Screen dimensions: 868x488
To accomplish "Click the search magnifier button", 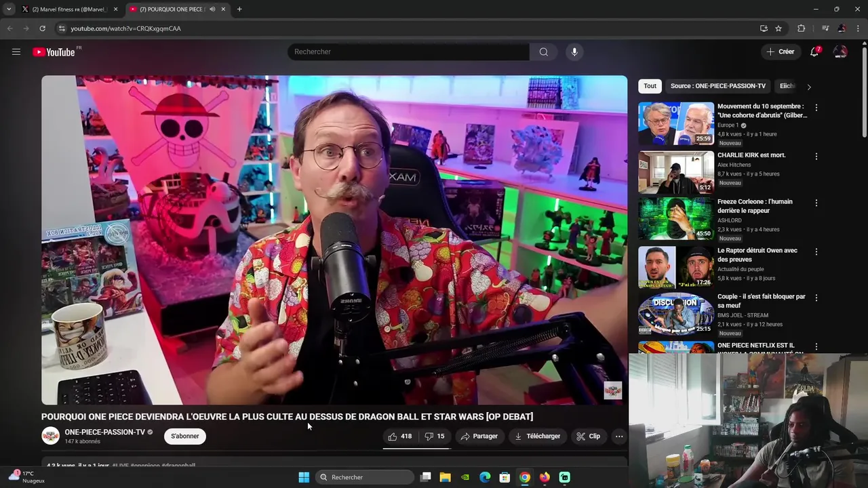I will click(x=544, y=52).
